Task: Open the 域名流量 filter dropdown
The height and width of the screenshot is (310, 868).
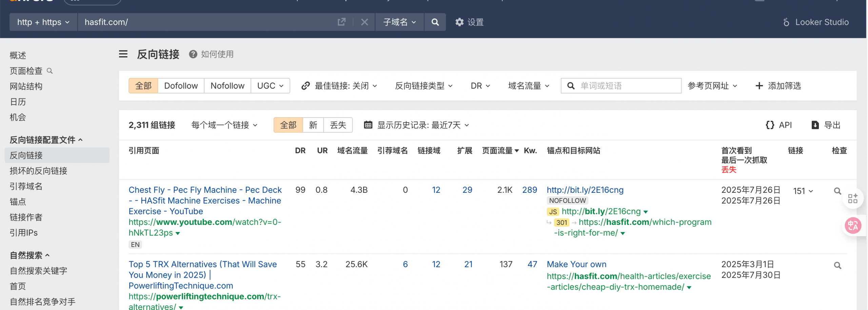Action: (x=529, y=86)
